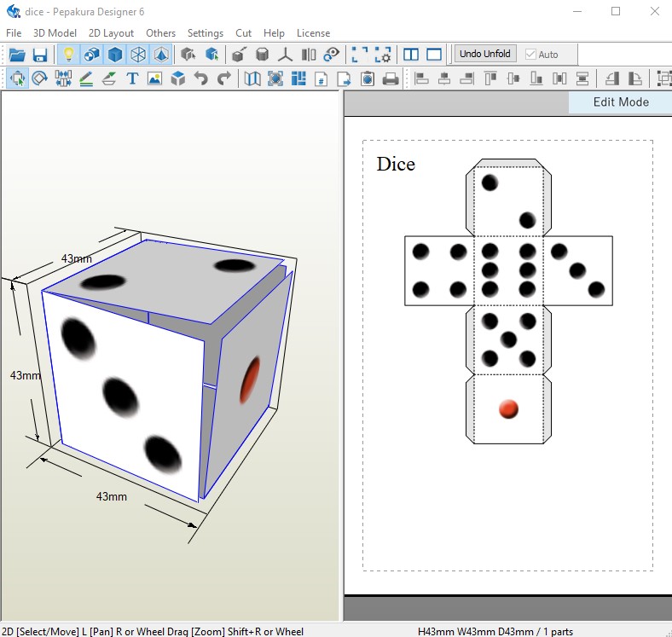Open the License menu
The height and width of the screenshot is (637, 672).
click(x=313, y=33)
